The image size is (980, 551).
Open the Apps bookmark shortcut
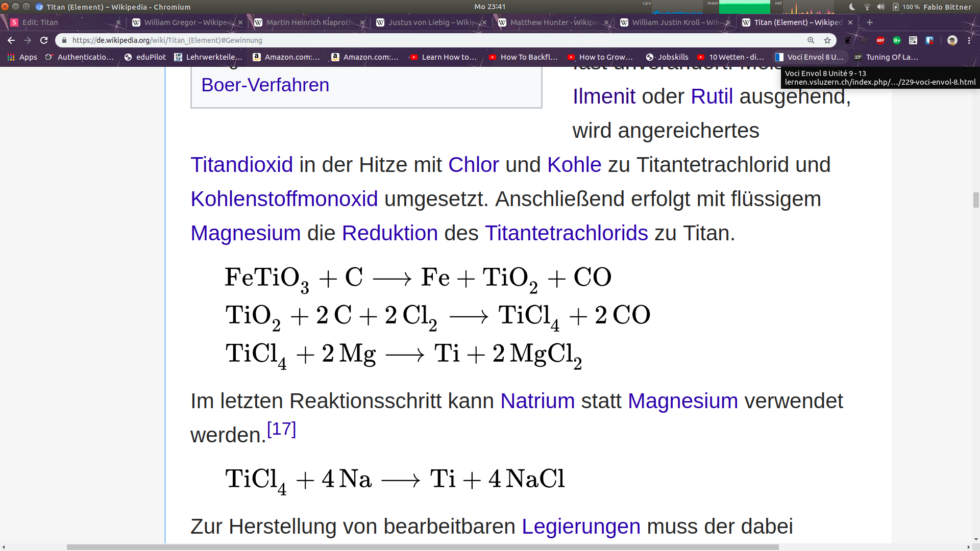[22, 57]
